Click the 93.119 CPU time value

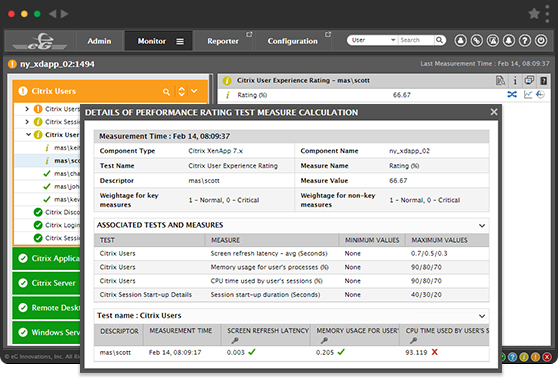[416, 352]
